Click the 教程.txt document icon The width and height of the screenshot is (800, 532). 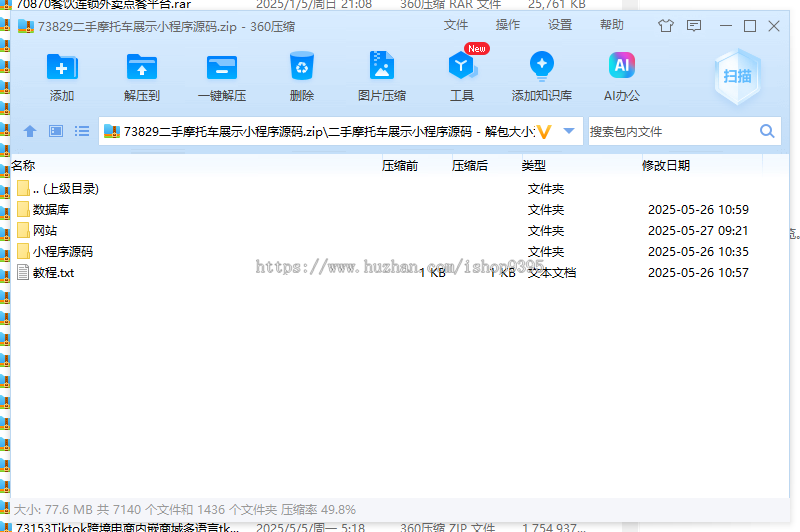click(x=23, y=272)
